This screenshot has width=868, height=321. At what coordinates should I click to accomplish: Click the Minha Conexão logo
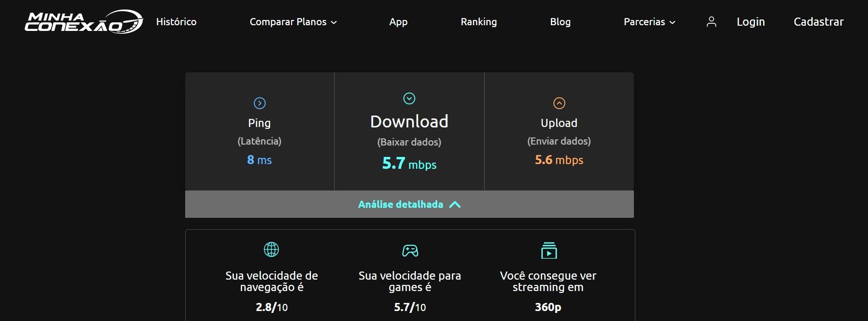[x=84, y=22]
